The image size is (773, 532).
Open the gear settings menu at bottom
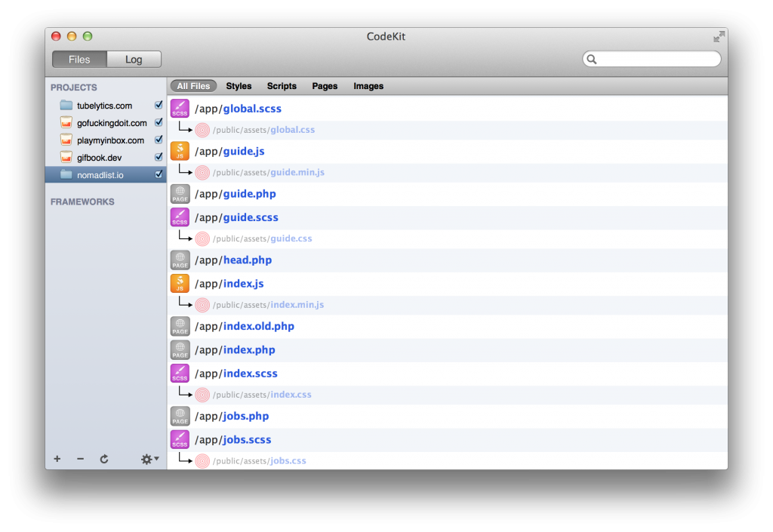pos(146,459)
